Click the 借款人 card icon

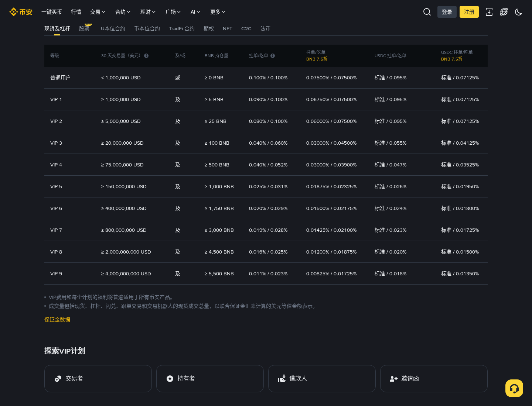click(x=282, y=379)
